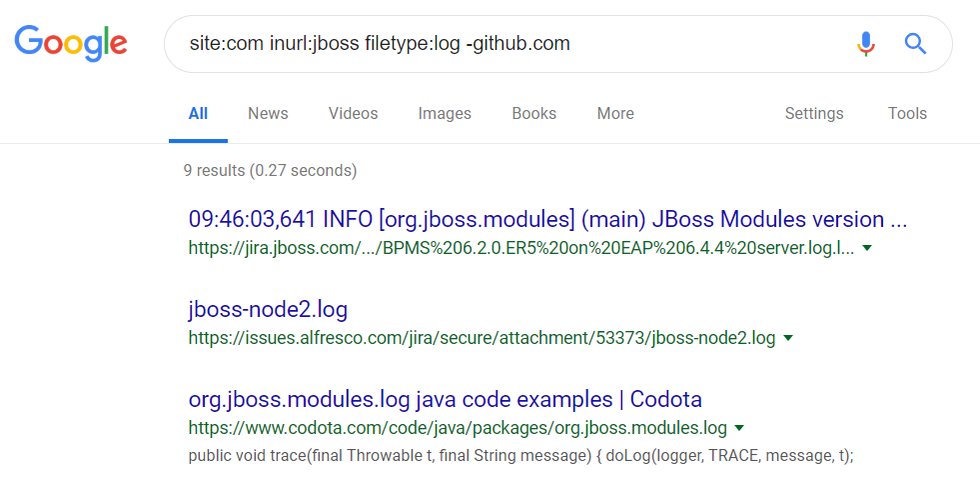Viewport: 980px width, 481px height.
Task: Expand dropdown arrow beside codota.com URL
Action: point(739,428)
